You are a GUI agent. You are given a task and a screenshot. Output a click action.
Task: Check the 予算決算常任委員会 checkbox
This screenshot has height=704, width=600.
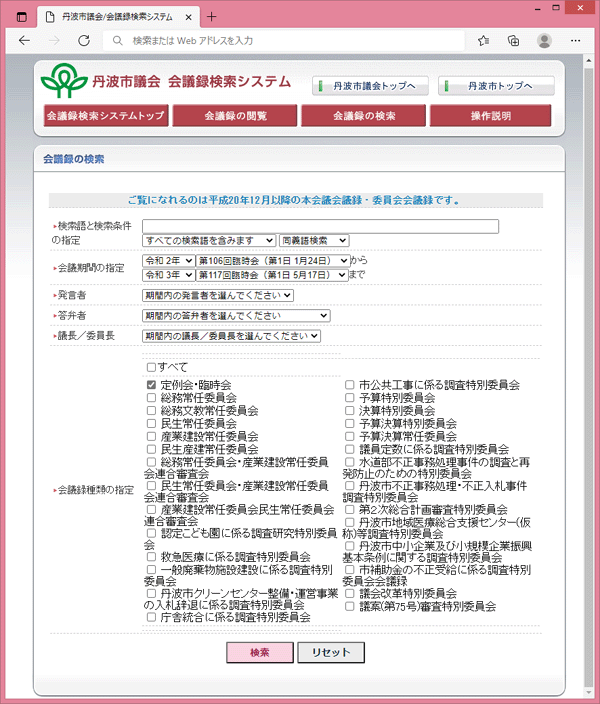349,436
